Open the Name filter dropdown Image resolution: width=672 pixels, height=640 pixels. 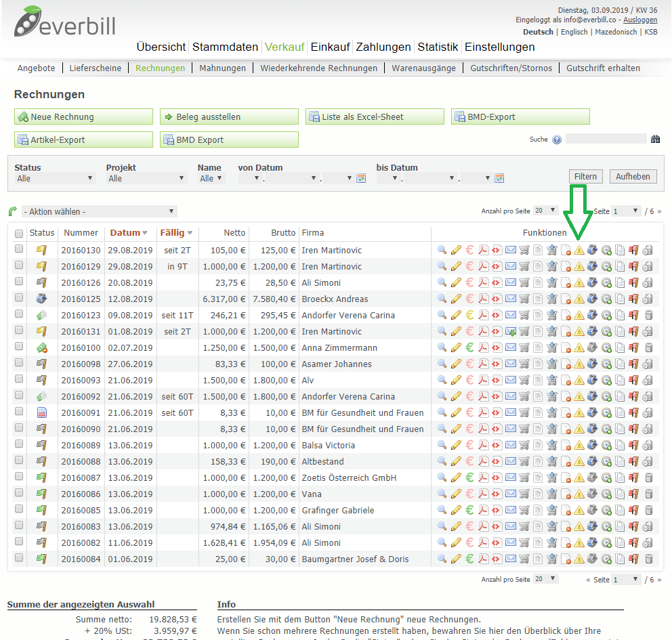pos(211,178)
